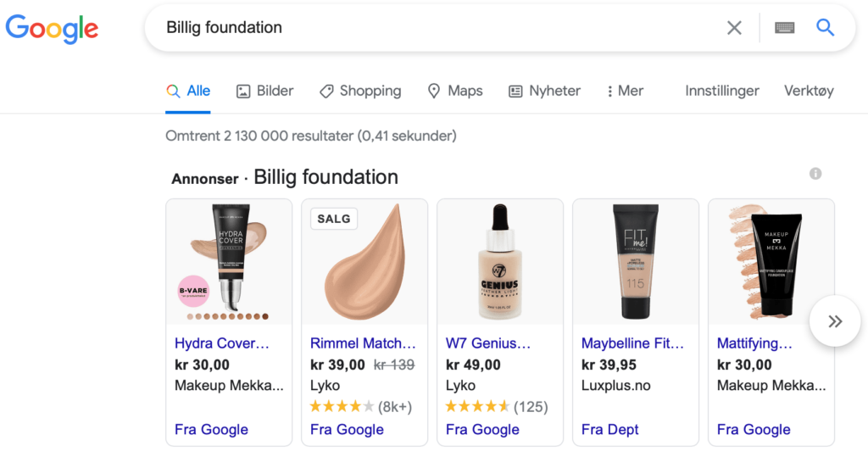Open the on-screen keyboard icon
This screenshot has width=868, height=457.
pyautogui.click(x=784, y=28)
